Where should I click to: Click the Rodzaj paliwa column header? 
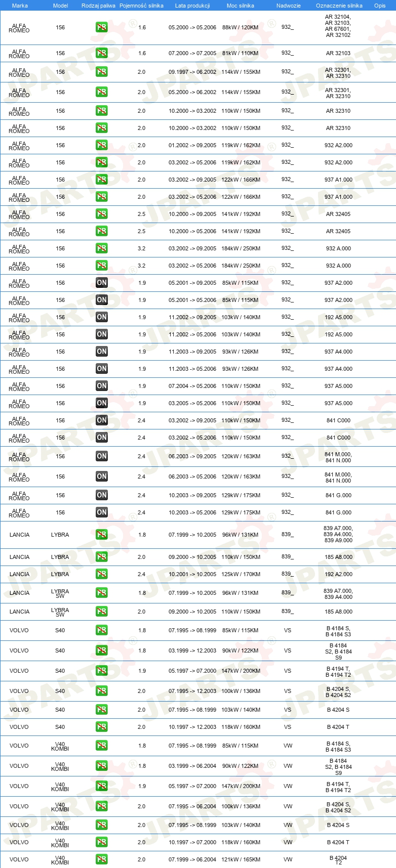pos(98,6)
